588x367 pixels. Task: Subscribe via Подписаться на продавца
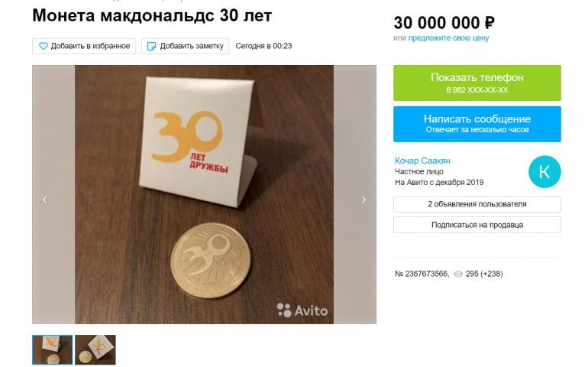(477, 225)
